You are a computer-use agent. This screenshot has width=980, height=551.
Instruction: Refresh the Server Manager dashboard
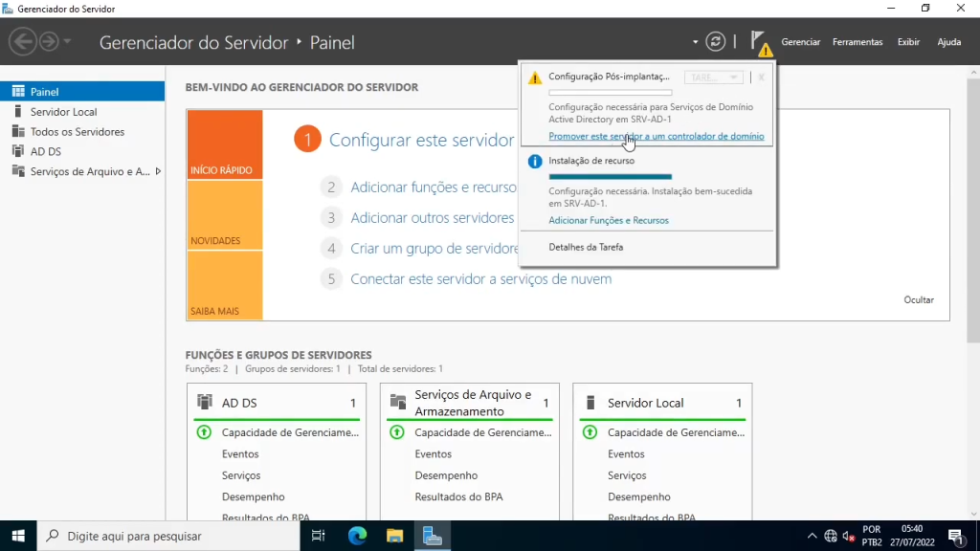pos(716,42)
